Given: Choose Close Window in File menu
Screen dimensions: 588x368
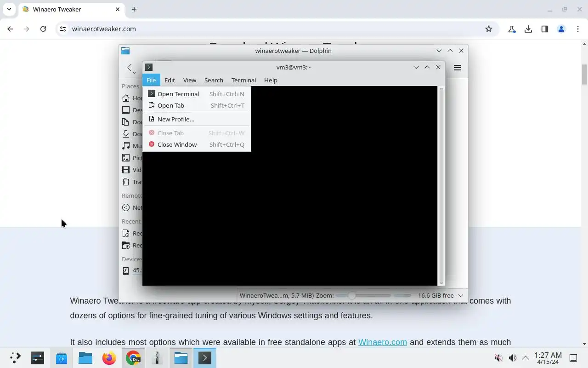Looking at the screenshot, I should click(x=197, y=144).
